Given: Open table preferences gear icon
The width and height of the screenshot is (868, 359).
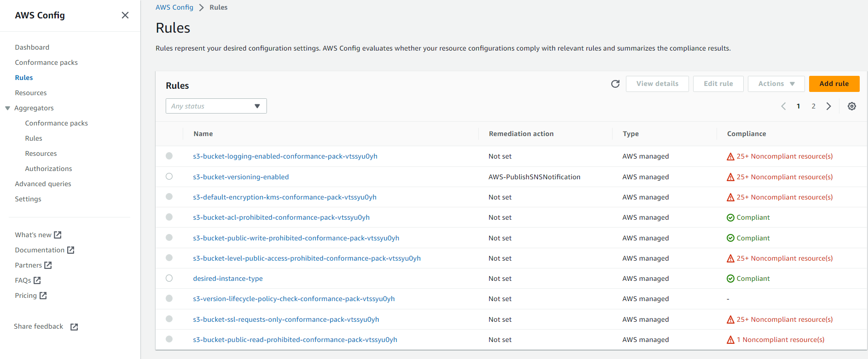Looking at the screenshot, I should point(852,106).
